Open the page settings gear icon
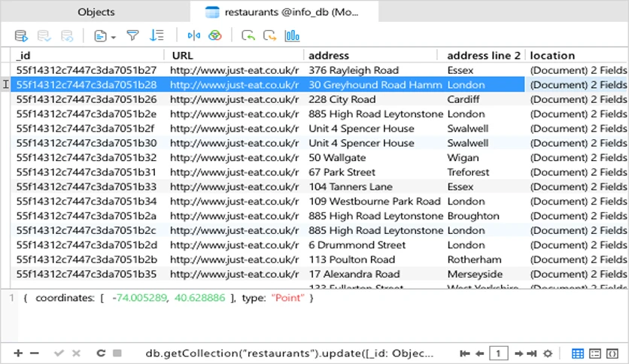Screen dimensions: 629x364 click(x=548, y=353)
